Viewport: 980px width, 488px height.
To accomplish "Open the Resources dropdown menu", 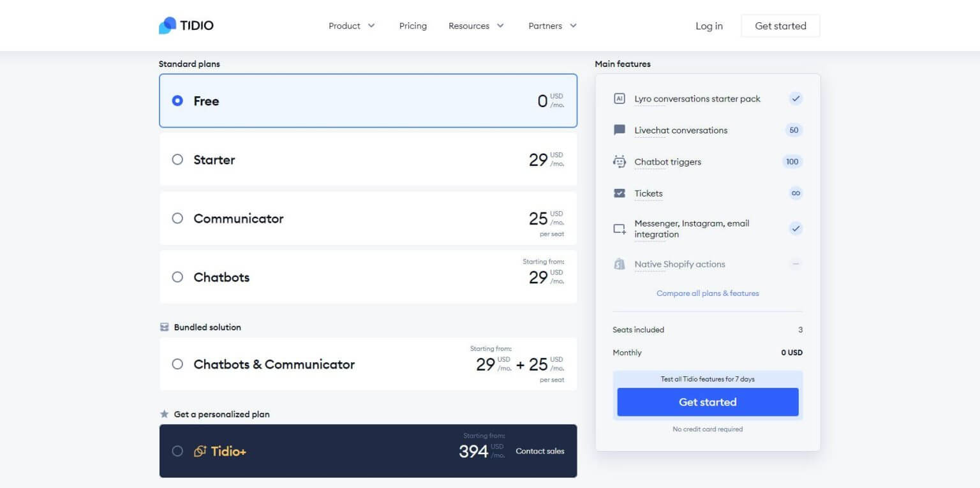I will 476,26.
